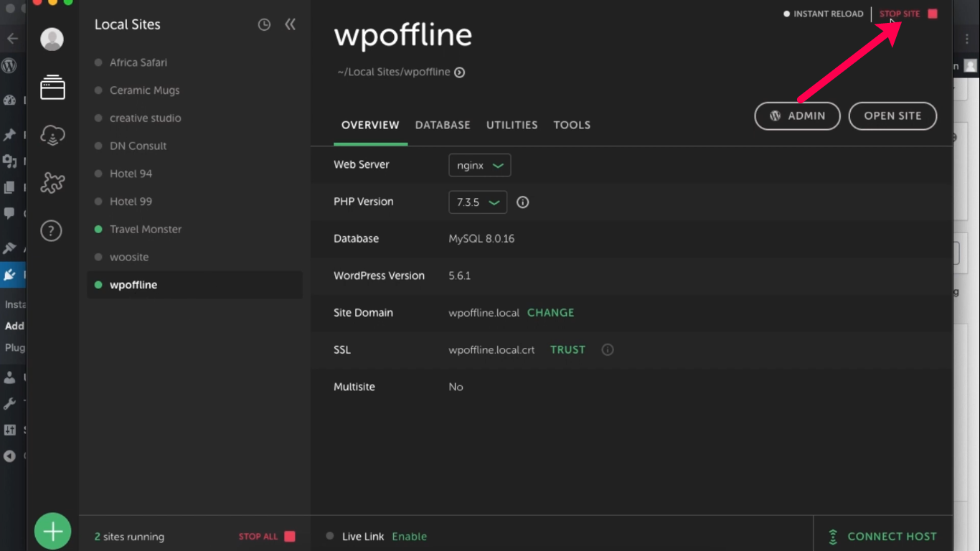980x551 pixels.
Task: Collapse the Local Sites sidebar
Action: tap(290, 24)
